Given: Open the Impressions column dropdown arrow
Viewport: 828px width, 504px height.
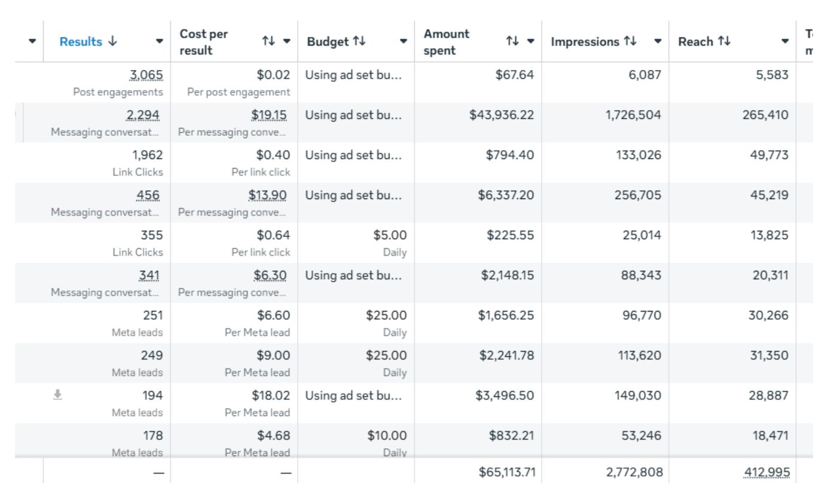Looking at the screenshot, I should pos(658,42).
